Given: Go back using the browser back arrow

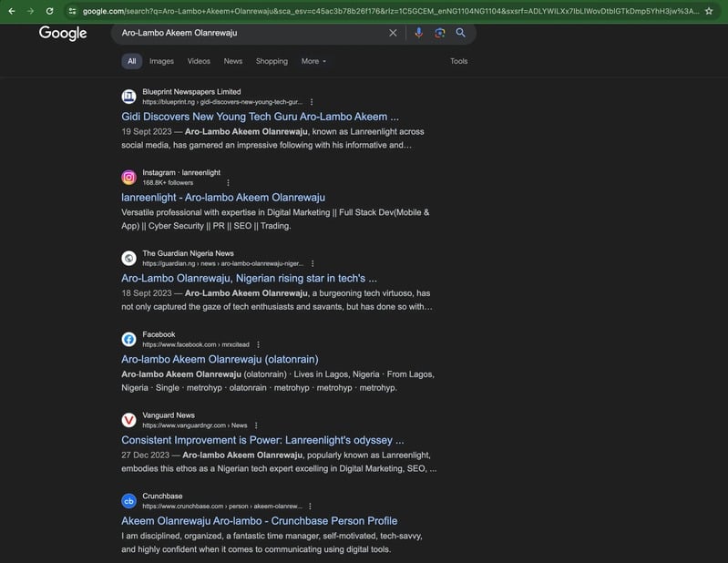Looking at the screenshot, I should pos(12,11).
